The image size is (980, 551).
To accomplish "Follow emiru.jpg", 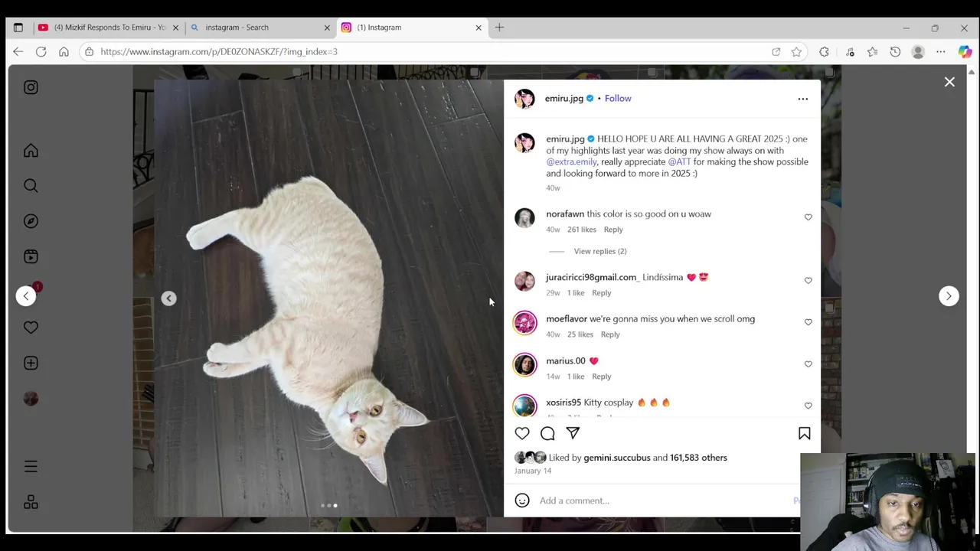I will pyautogui.click(x=618, y=98).
